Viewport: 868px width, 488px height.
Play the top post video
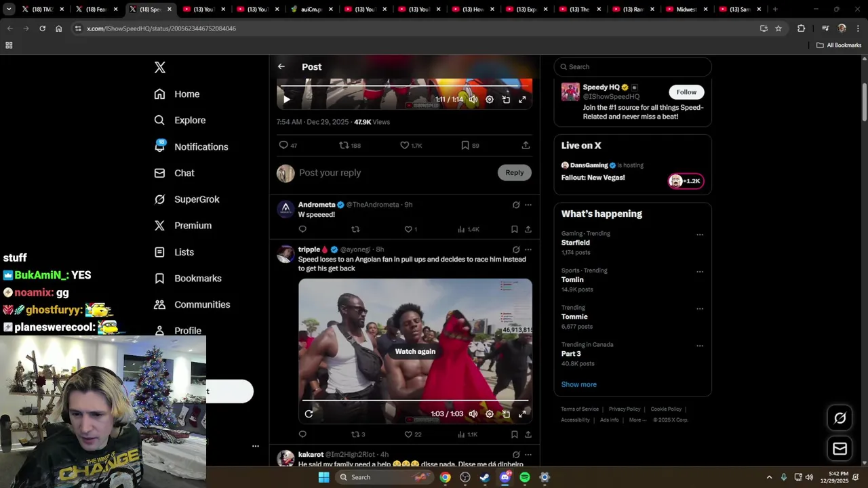click(x=287, y=100)
